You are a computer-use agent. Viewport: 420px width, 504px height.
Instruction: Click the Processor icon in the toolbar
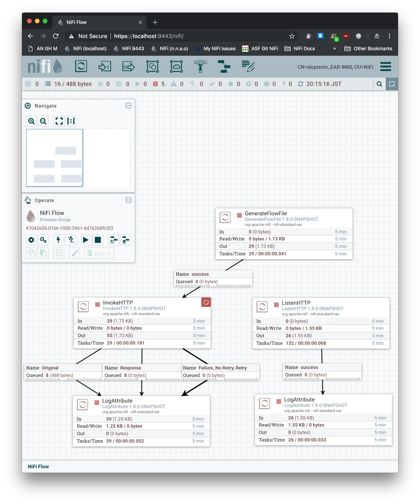pyautogui.click(x=81, y=66)
